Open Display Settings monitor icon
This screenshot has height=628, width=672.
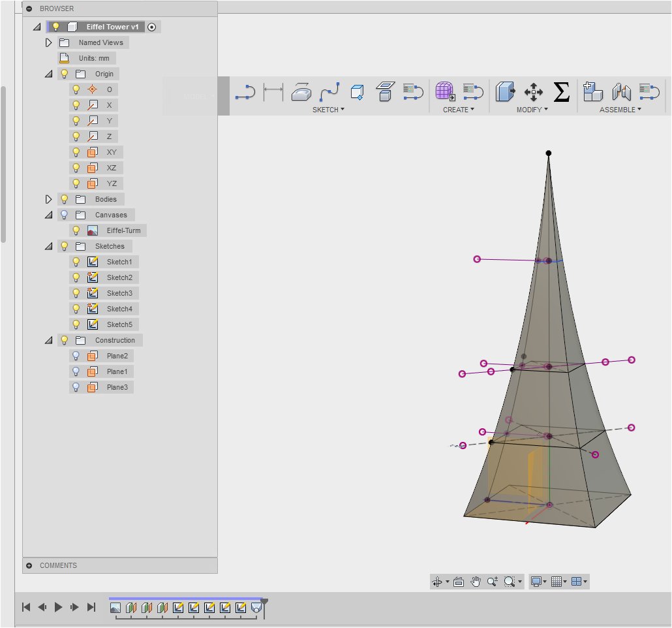point(536,582)
